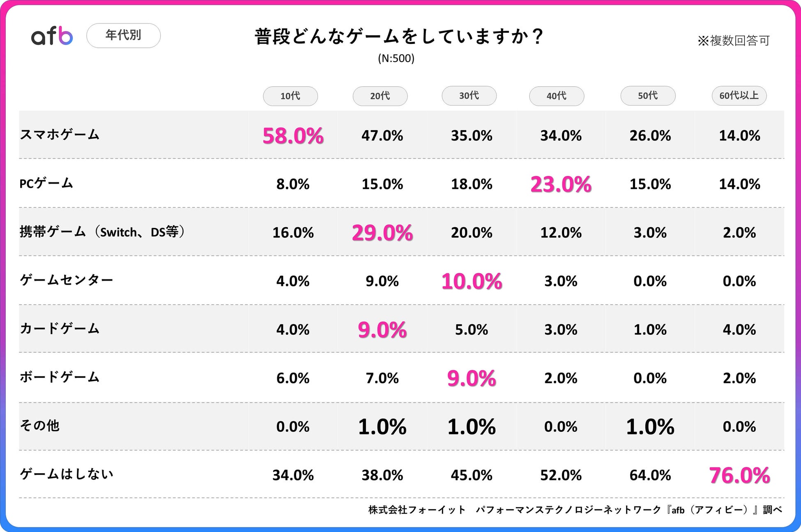Select the 年代別 pill label
Image resolution: width=801 pixels, height=532 pixels.
[123, 35]
